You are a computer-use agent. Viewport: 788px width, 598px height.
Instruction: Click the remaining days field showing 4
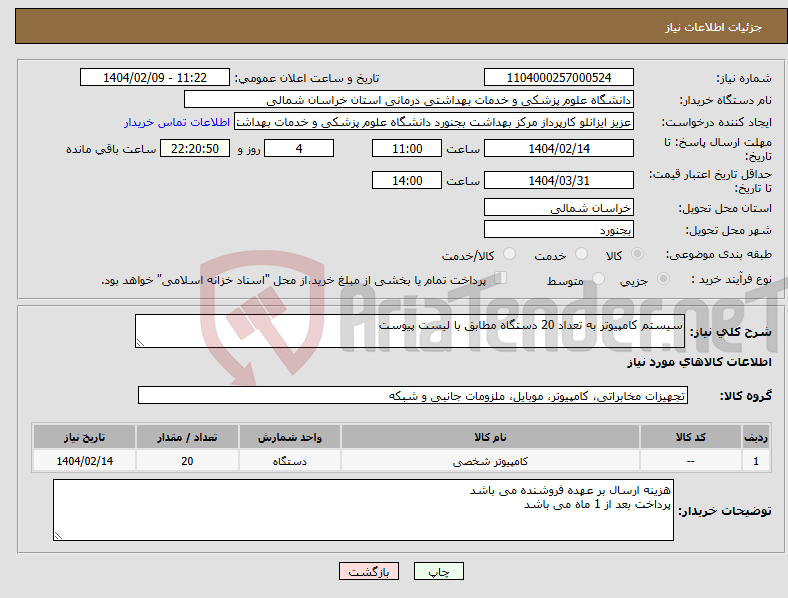pyautogui.click(x=299, y=148)
